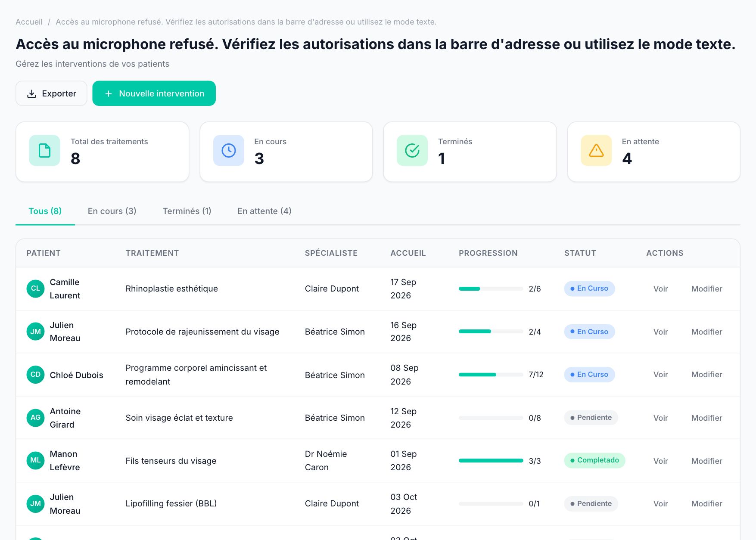
Task: Go to Accueil breadcrumb
Action: pos(29,22)
